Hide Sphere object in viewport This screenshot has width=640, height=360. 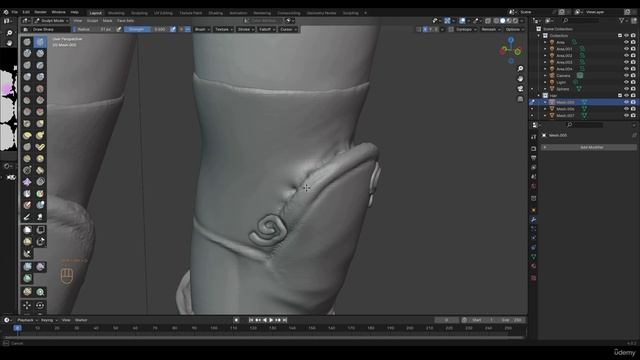[x=626, y=89]
